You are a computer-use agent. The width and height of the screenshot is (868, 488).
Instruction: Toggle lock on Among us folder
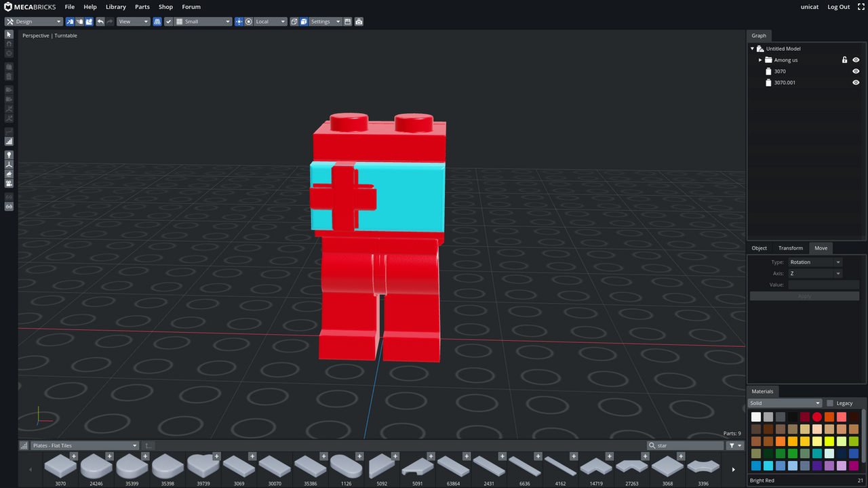[844, 60]
